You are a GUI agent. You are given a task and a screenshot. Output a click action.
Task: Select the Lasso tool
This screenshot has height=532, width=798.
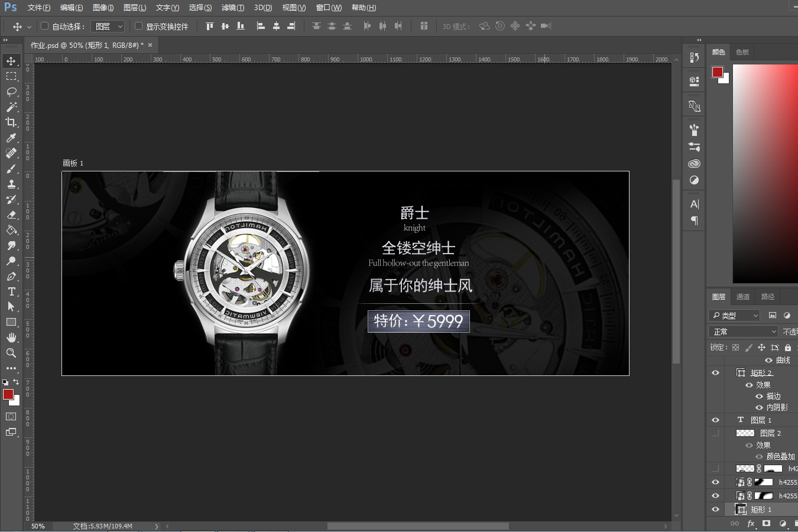[11, 92]
